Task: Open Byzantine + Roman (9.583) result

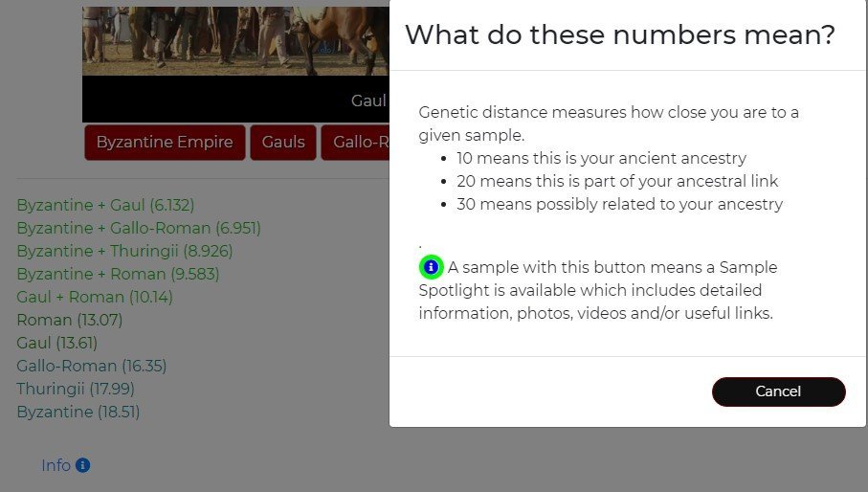Action: click(118, 274)
